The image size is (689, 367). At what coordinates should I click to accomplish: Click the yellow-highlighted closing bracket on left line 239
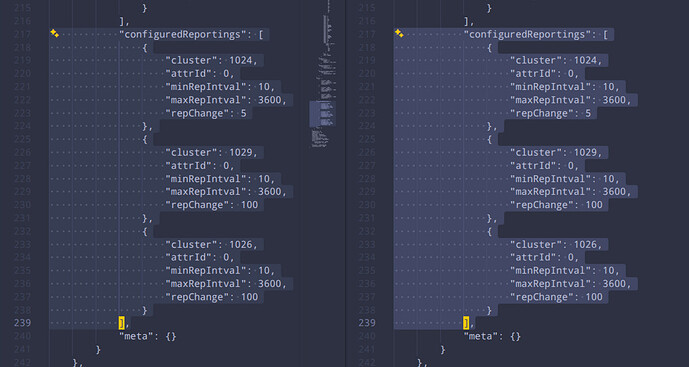(122, 323)
